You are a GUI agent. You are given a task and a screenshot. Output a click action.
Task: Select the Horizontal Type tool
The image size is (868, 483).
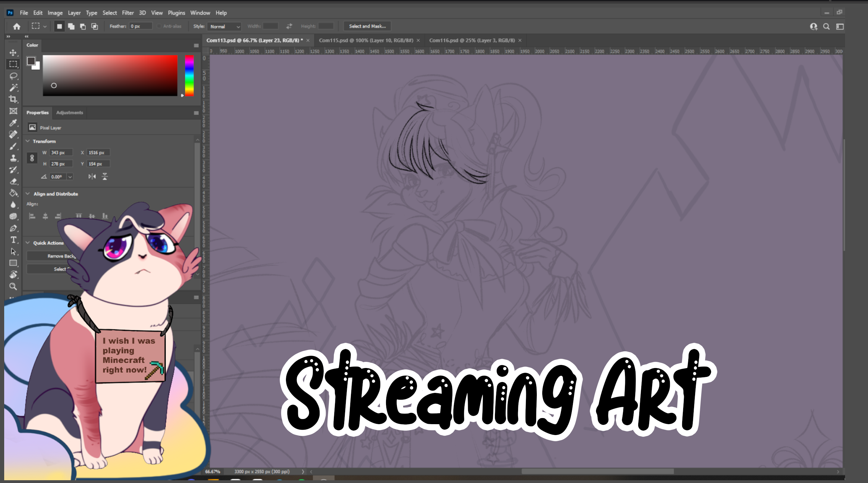tap(13, 240)
